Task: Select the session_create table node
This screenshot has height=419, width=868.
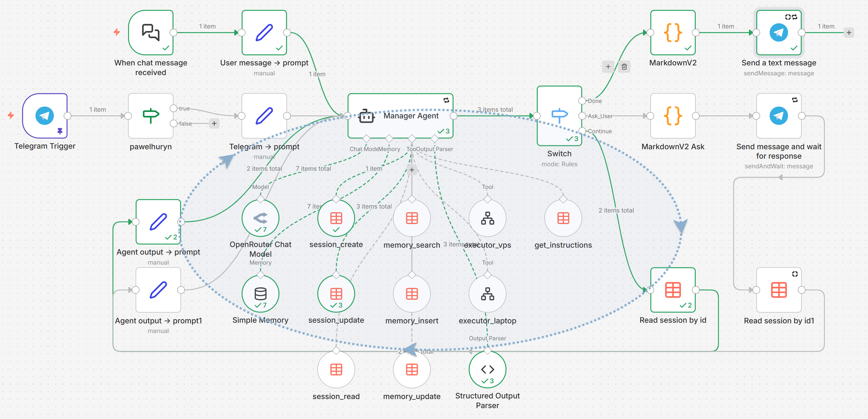Action: 336,218
